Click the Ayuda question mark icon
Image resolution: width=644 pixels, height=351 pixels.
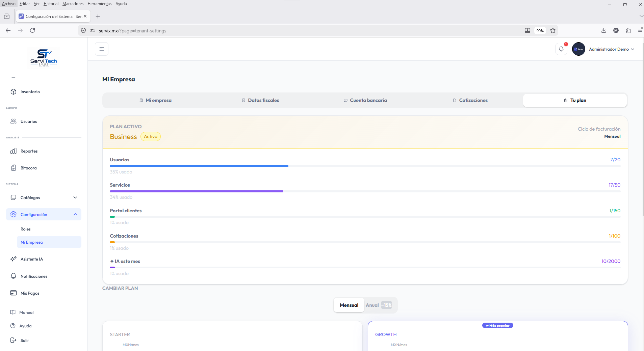click(13, 326)
